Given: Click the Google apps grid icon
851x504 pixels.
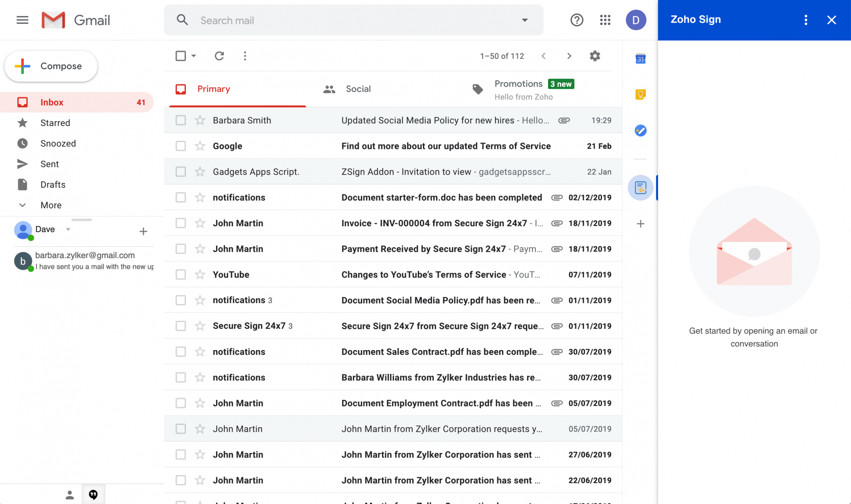Looking at the screenshot, I should pos(605,20).
